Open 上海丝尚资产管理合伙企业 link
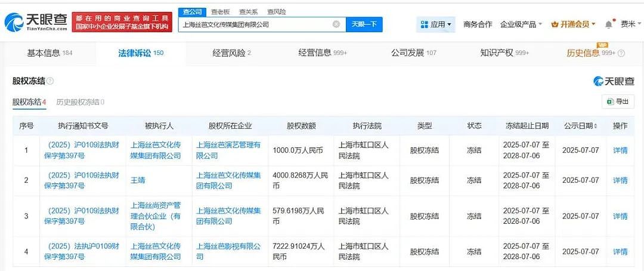This screenshot has width=644, height=271. point(156,216)
